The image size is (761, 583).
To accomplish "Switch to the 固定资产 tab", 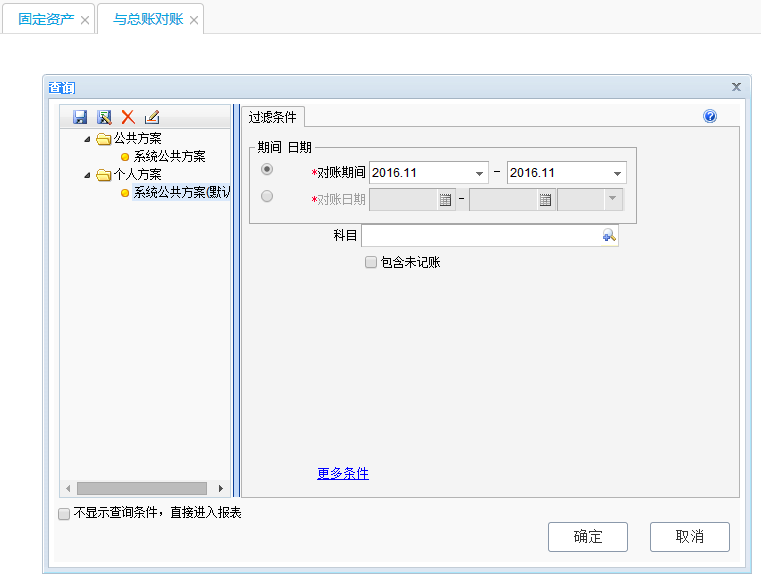I will 46,19.
